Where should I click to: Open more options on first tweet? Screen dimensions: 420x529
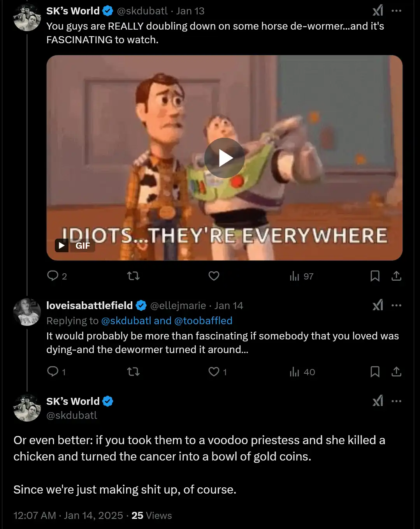396,11
